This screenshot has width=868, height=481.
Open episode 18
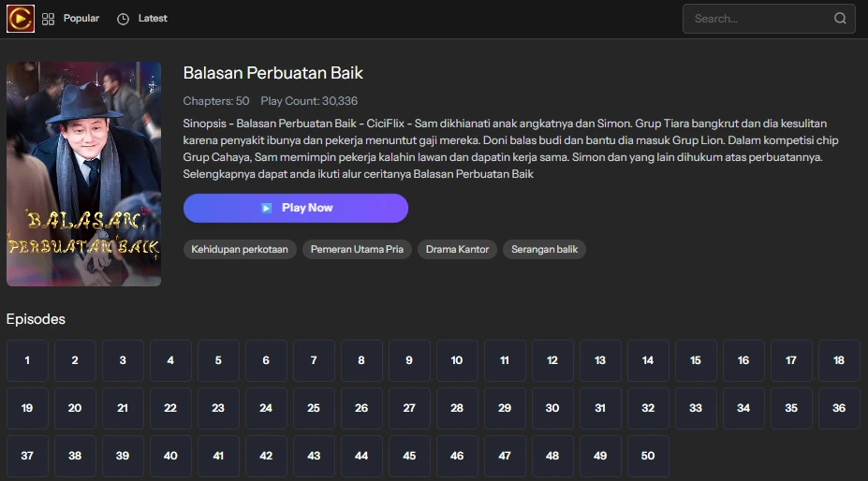839,360
